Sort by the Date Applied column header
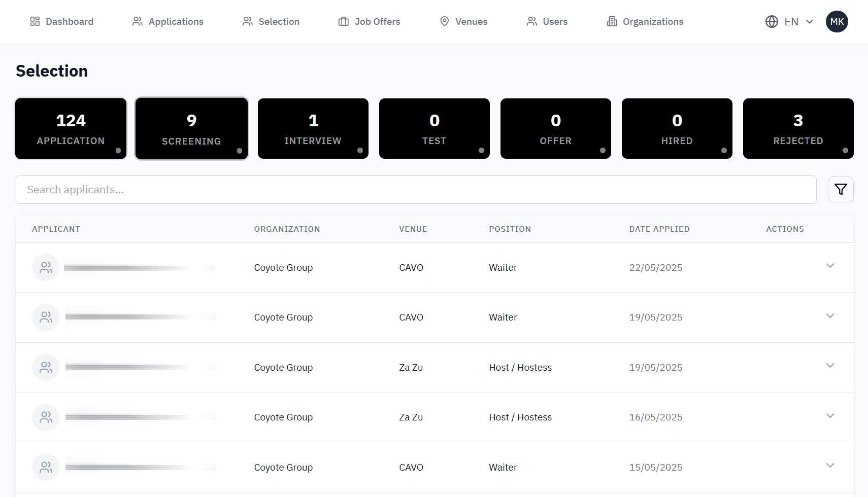Screen dimensions: 868x497 [659, 229]
